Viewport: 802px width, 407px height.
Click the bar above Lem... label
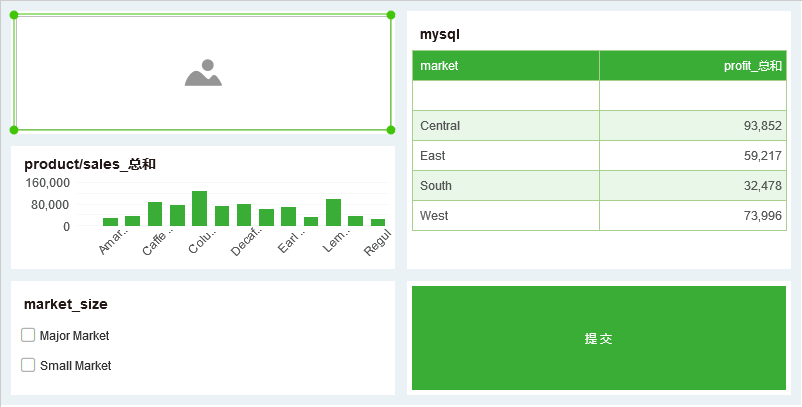click(333, 212)
